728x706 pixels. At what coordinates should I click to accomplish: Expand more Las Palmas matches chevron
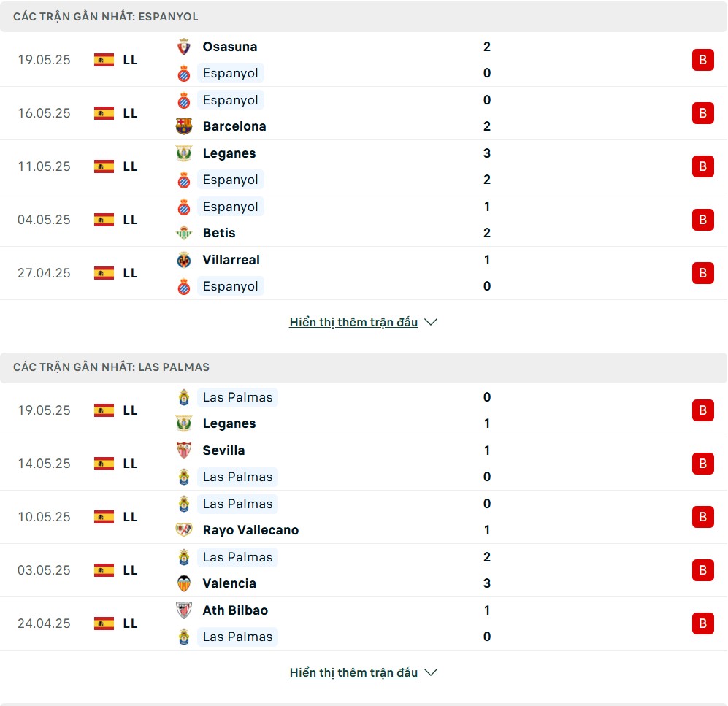[x=431, y=672]
